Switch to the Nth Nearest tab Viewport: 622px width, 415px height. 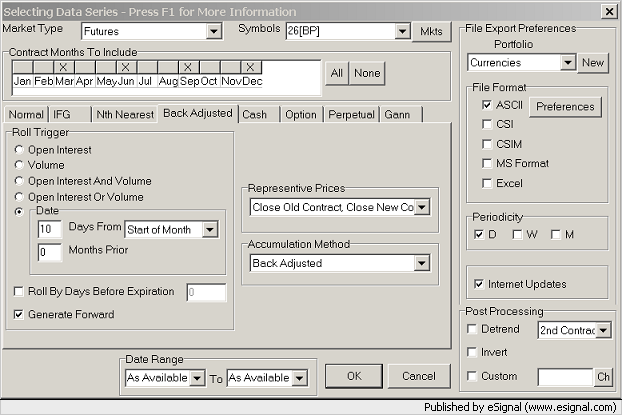[x=124, y=115]
